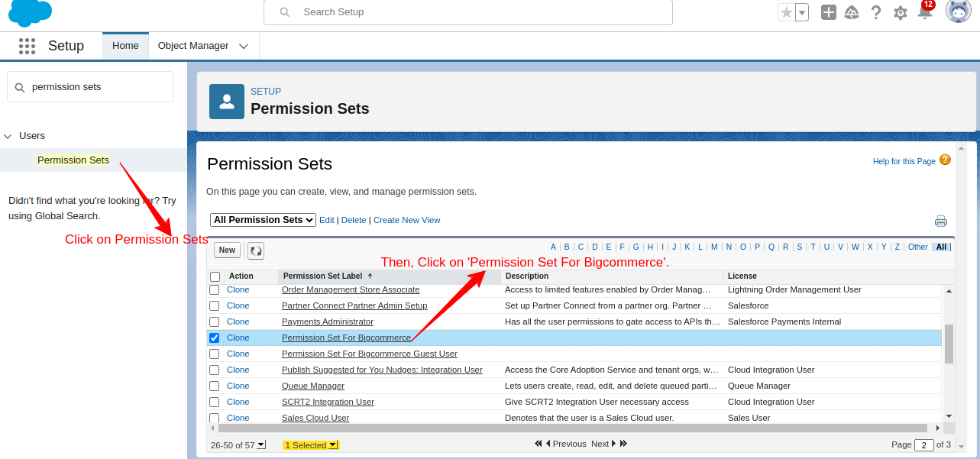Image resolution: width=980 pixels, height=459 pixels.
Task: Click the Help for this Page link
Action: pyautogui.click(x=904, y=161)
